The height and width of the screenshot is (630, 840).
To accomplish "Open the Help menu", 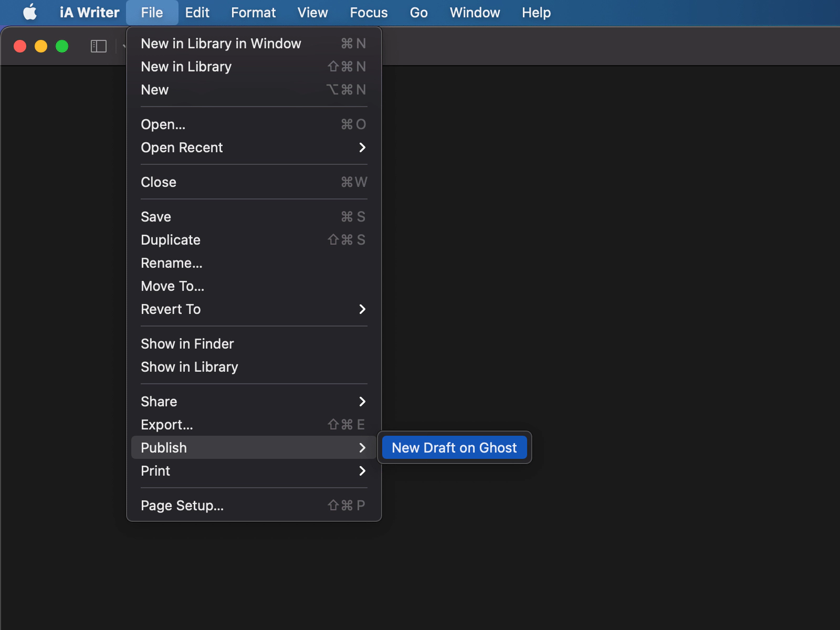I will pyautogui.click(x=536, y=13).
